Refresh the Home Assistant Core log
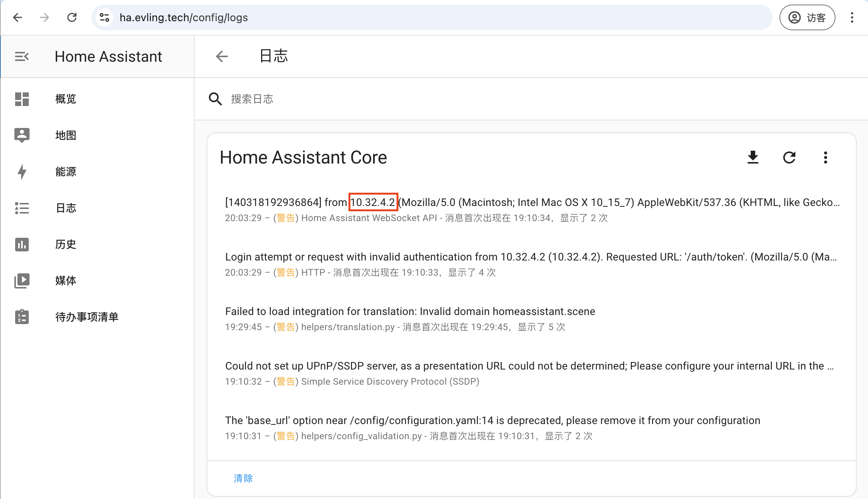The width and height of the screenshot is (868, 499). pos(789,157)
